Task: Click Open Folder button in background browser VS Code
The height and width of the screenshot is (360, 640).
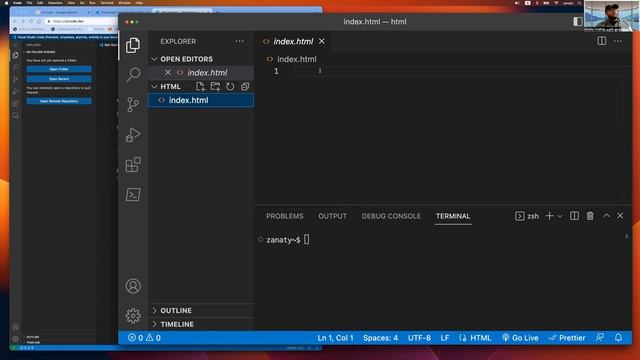Action: [59, 69]
